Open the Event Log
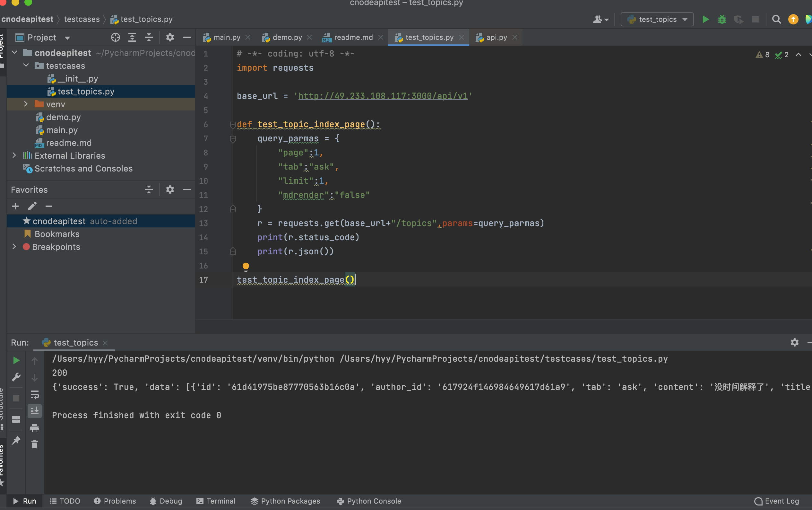 pos(777,501)
